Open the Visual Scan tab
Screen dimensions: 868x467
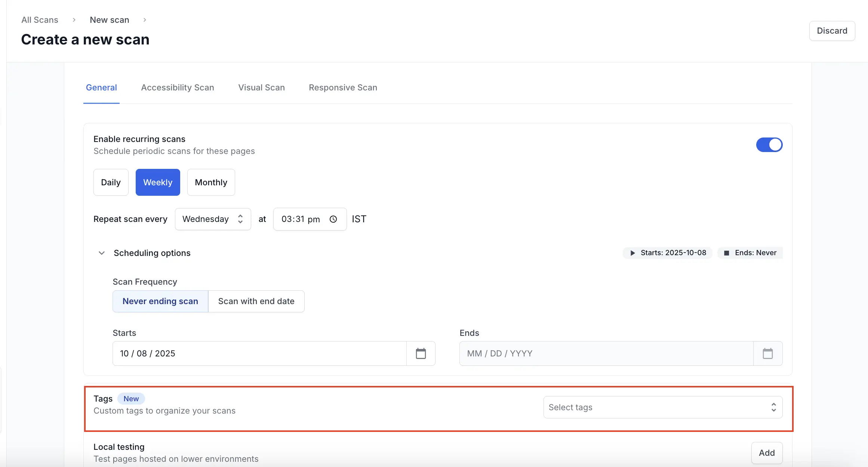pyautogui.click(x=261, y=88)
